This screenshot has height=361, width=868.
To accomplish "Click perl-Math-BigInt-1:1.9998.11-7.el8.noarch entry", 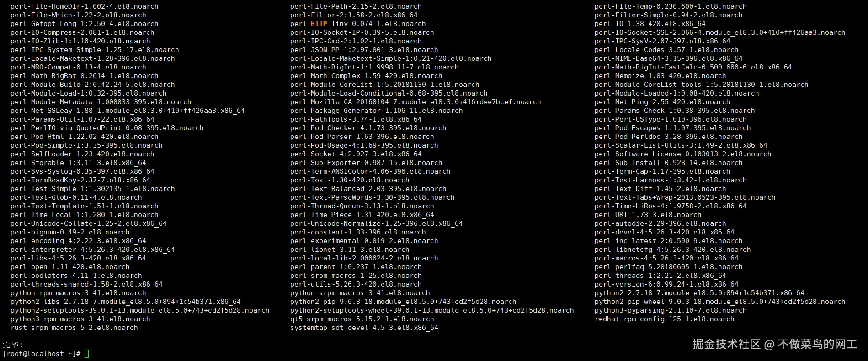I will click(x=374, y=67).
